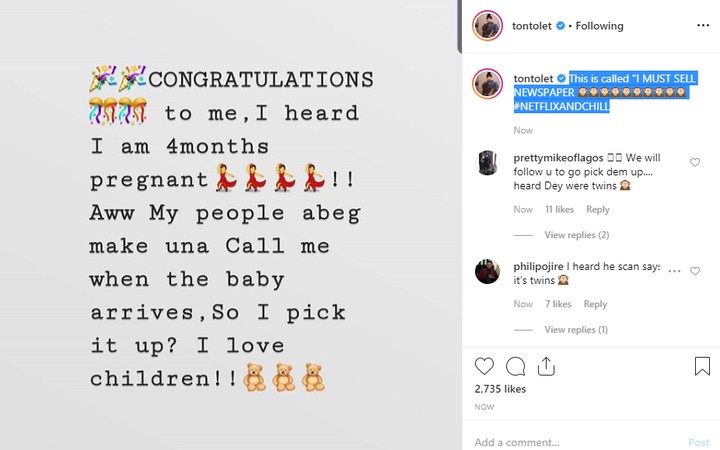The width and height of the screenshot is (720, 450).
Task: Like the post with the heart icon
Action: coord(484,366)
